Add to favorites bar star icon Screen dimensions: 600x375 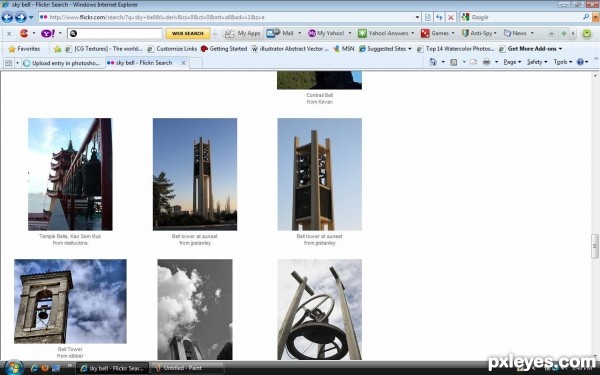pyautogui.click(x=57, y=49)
